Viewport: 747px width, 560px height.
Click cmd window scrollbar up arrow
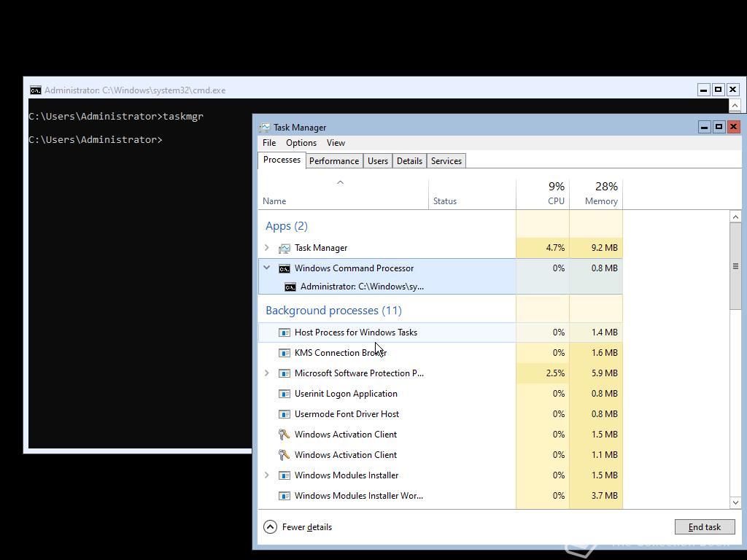(x=735, y=105)
